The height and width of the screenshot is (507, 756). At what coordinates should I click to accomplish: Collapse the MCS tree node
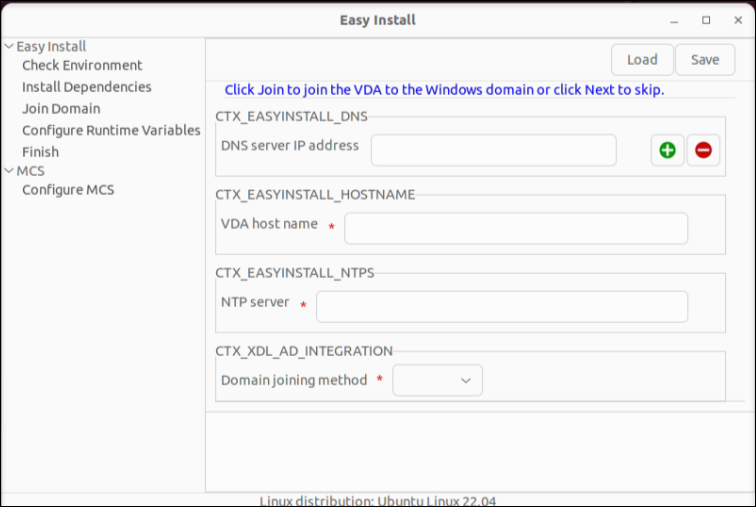coord(9,171)
